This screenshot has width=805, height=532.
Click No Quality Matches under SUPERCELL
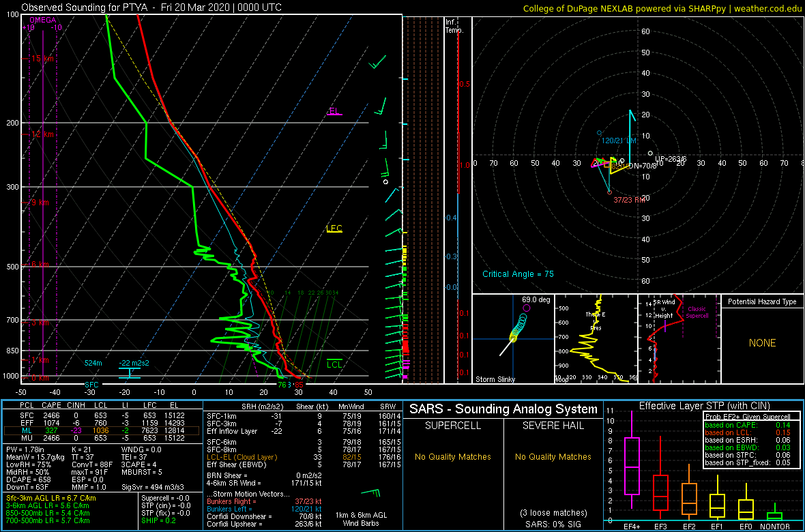tap(452, 456)
